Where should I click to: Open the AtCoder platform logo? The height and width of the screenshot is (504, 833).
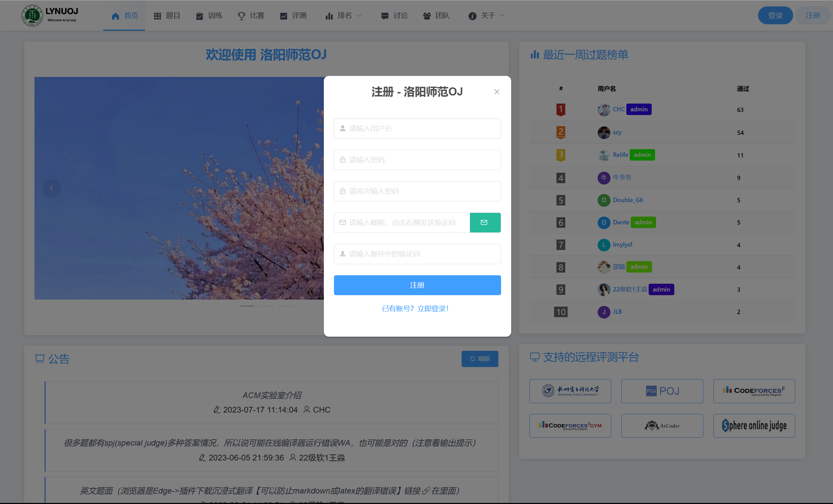[662, 426]
